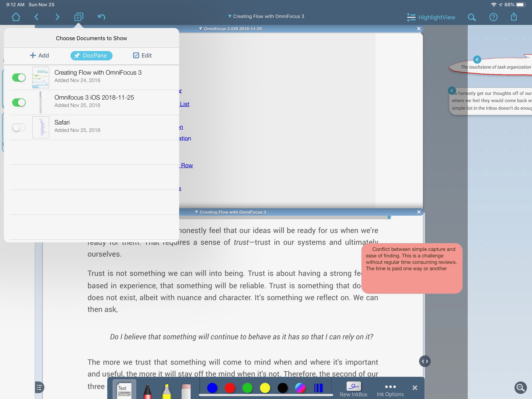Pick the yellow ink color
This screenshot has height=399, width=532.
coord(265,388)
